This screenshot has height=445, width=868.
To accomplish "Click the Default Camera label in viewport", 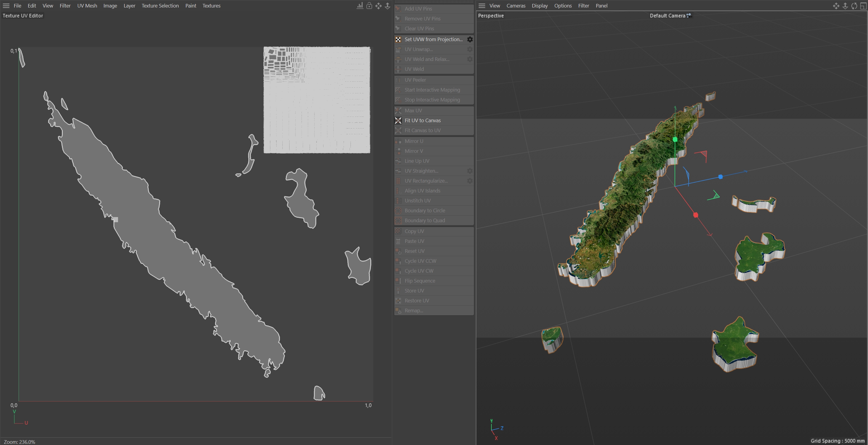I will click(x=667, y=16).
